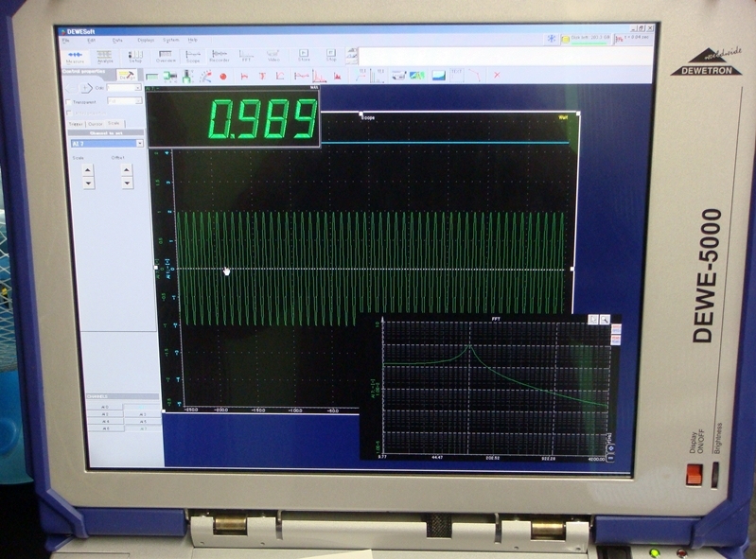Open the File menu

coord(66,40)
